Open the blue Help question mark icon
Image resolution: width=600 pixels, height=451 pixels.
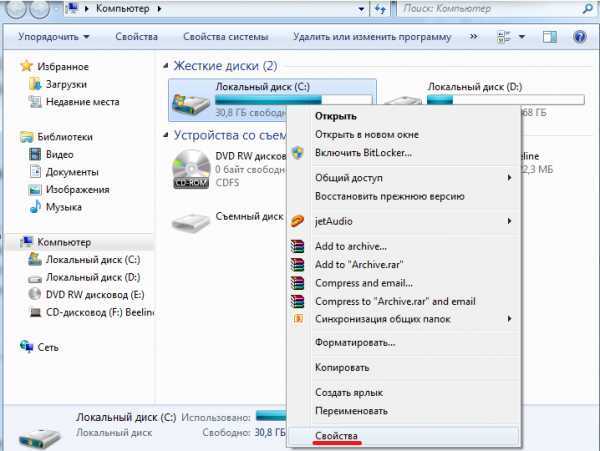[x=580, y=37]
